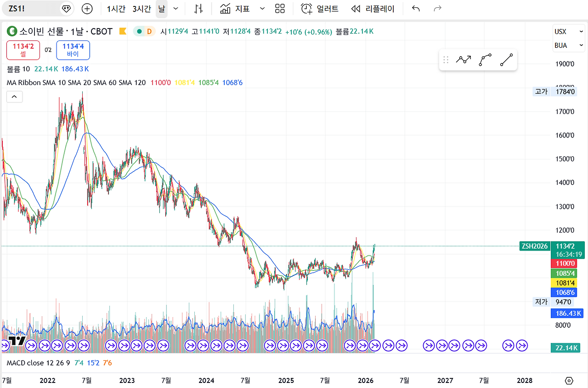Click the 1500'0 price scale label
The width and height of the screenshot is (588, 388).
[x=565, y=159]
